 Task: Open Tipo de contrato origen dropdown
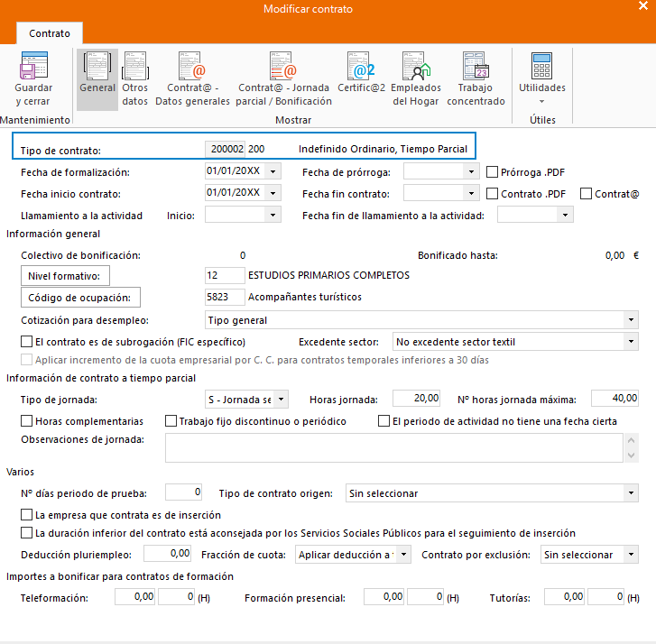pos(631,493)
